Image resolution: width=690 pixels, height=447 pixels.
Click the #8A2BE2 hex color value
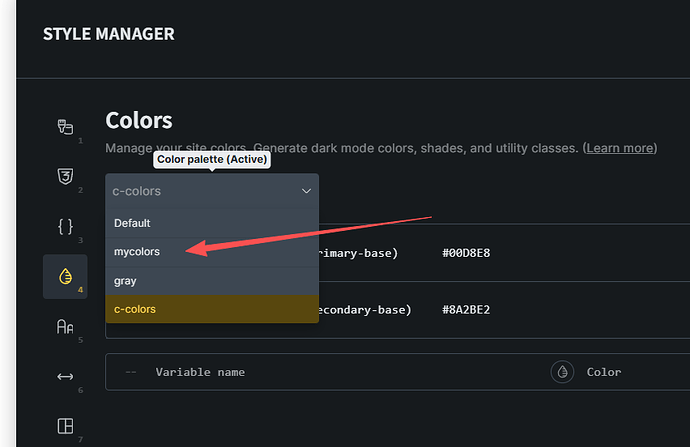466,310
